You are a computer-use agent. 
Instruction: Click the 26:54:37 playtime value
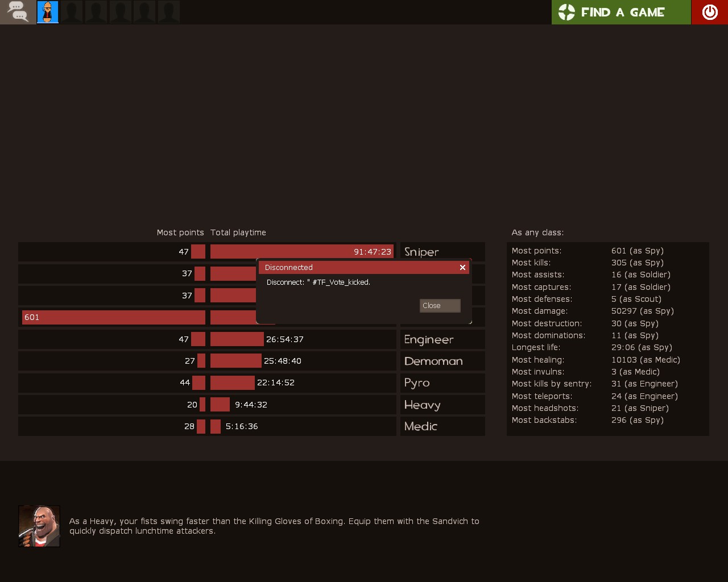[285, 339]
